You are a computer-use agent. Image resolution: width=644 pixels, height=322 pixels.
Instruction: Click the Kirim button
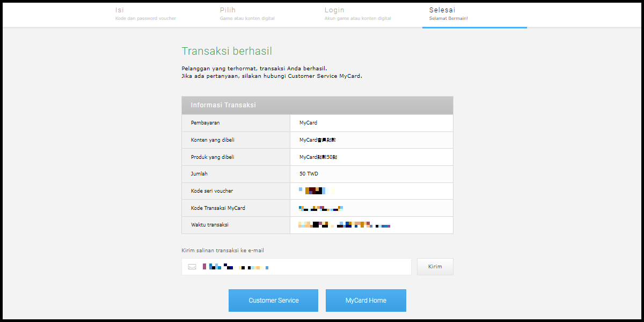tap(435, 267)
